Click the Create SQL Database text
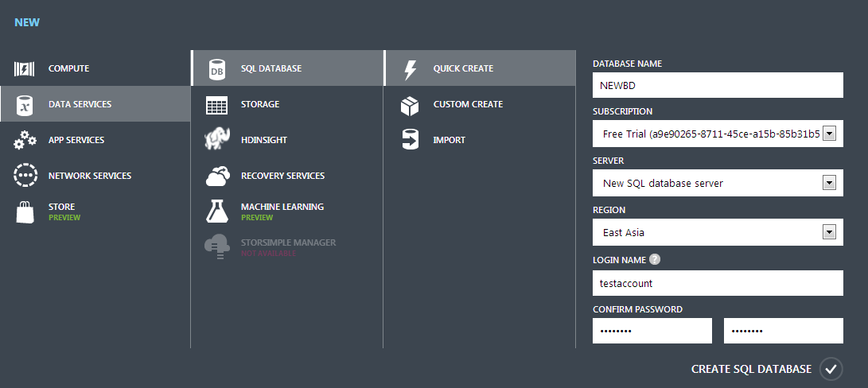Image resolution: width=868 pixels, height=388 pixels. point(751,369)
